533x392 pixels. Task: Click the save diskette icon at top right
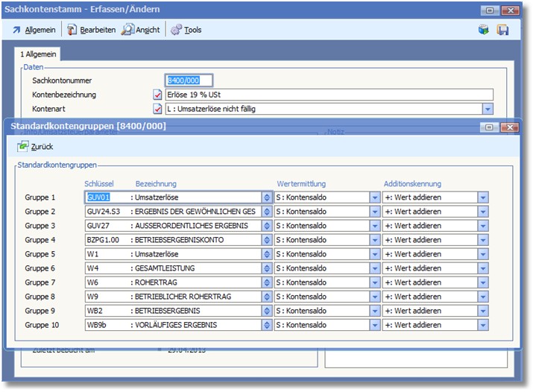coord(503,31)
